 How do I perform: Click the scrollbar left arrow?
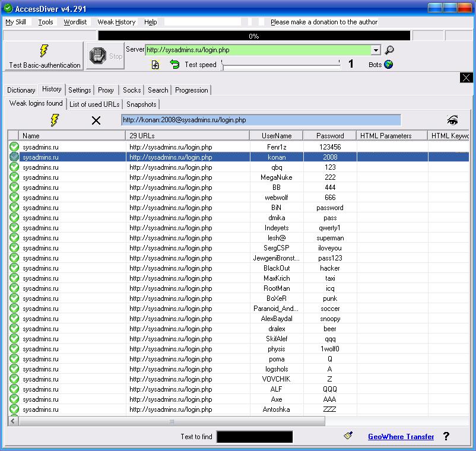tap(12, 421)
